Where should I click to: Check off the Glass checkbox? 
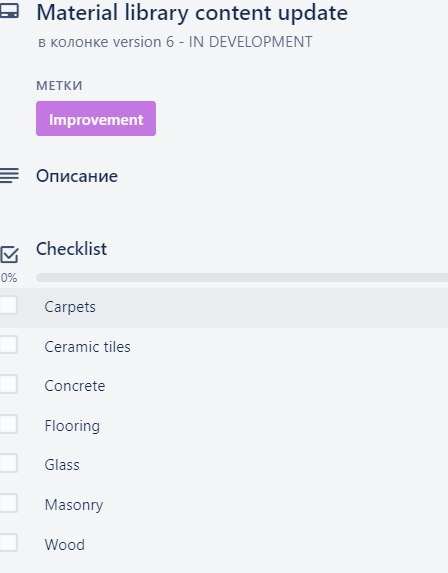[x=8, y=463]
